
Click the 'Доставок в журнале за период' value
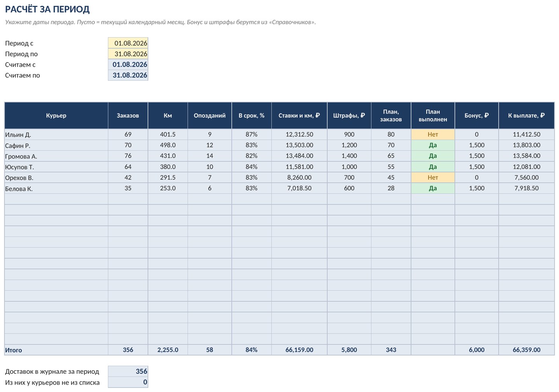pyautogui.click(x=128, y=371)
